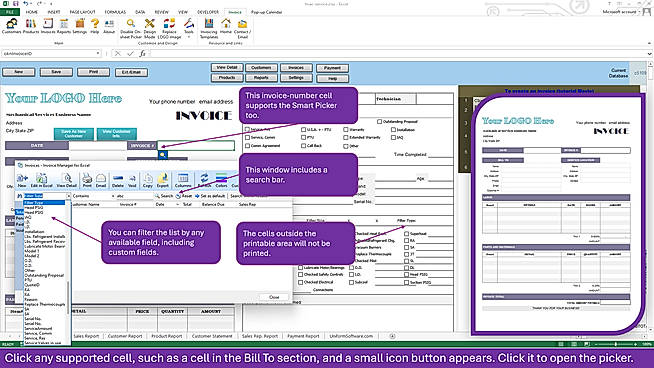This screenshot has height=368, width=654.
Task: Open Products from the Invoice ribbon
Action: (x=30, y=26)
